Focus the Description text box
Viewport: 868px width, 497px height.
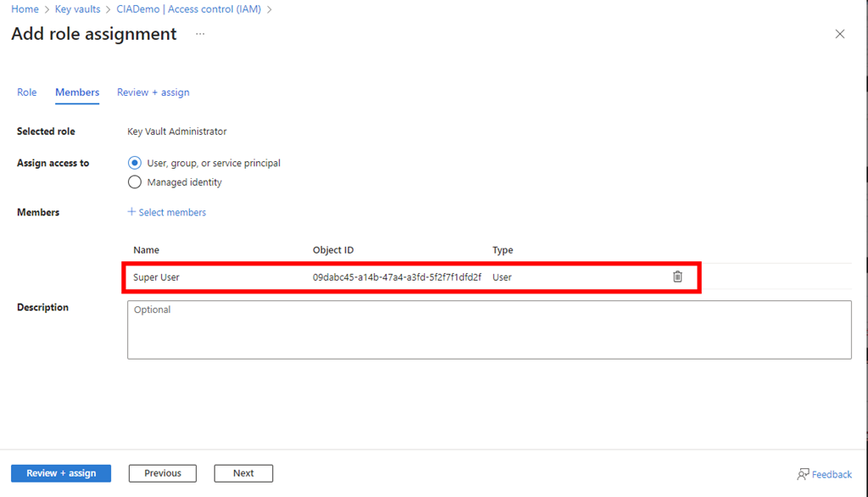point(489,329)
